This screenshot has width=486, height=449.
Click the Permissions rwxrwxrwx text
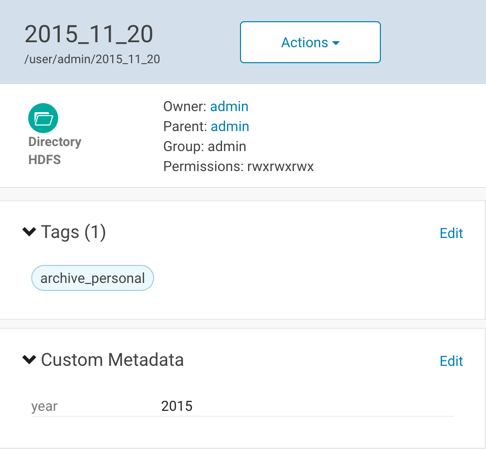click(238, 166)
